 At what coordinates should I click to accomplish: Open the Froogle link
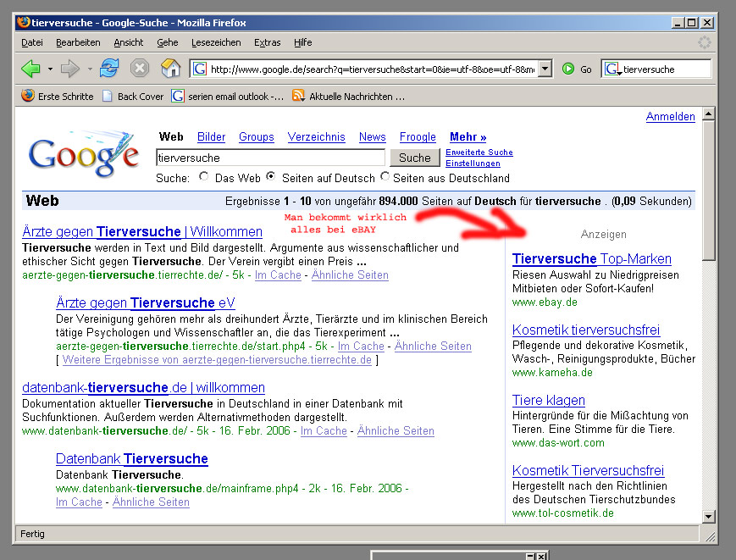point(418,136)
